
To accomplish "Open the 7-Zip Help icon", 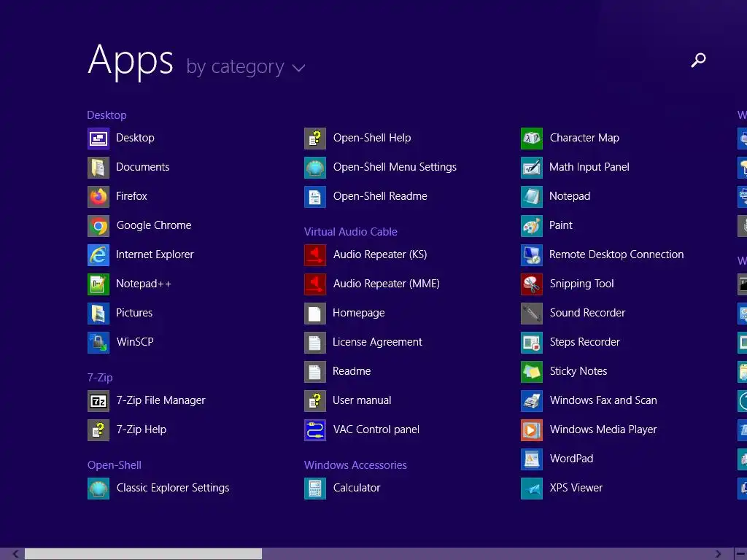I will click(98, 430).
